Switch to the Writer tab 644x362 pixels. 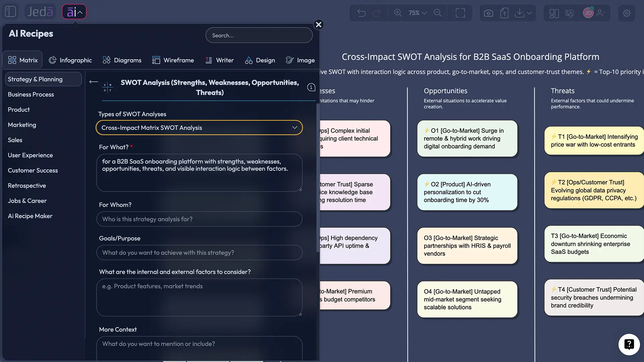click(x=219, y=60)
